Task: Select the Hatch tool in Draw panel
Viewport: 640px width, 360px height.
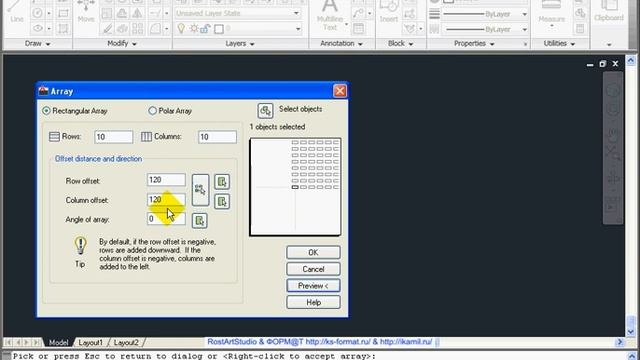Action: pos(63,29)
